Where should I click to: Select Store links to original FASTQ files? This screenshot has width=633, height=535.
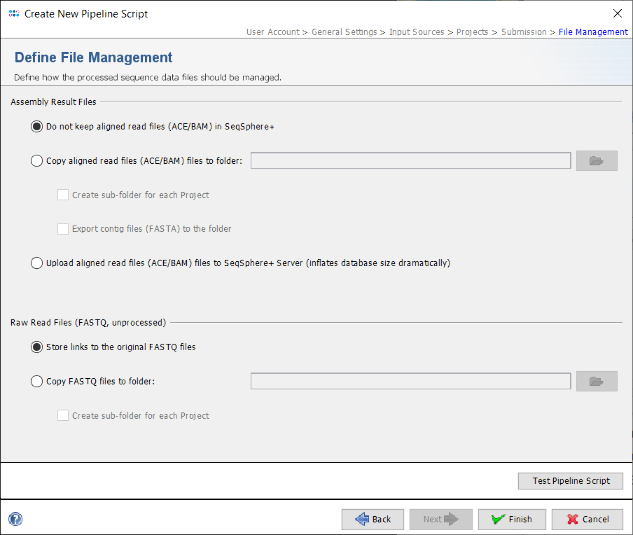coord(38,347)
